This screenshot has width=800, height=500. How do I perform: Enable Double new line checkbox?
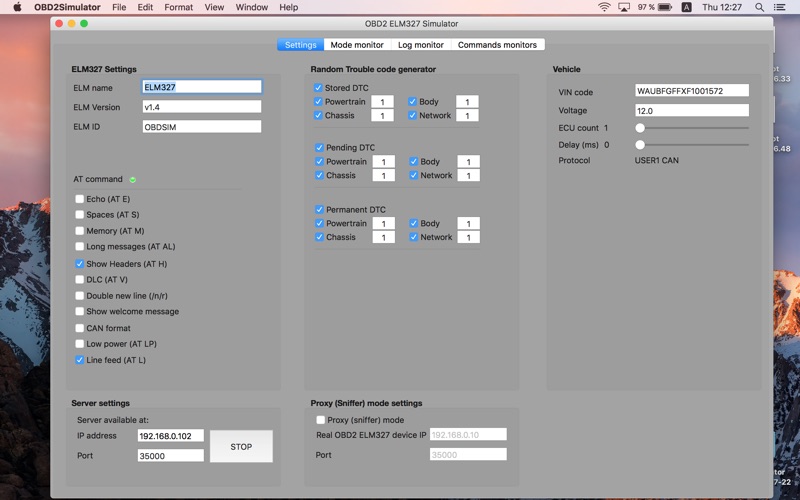coord(80,295)
